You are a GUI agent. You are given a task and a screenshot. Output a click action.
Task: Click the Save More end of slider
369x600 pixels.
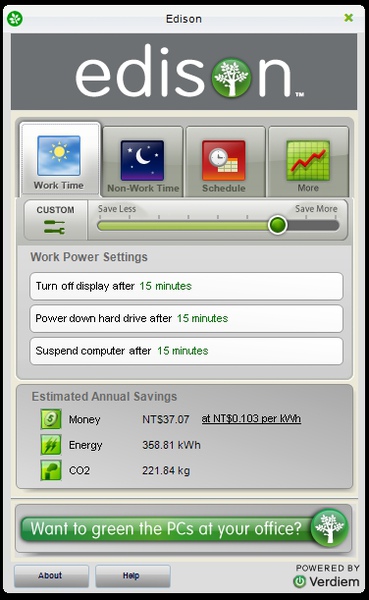[316, 209]
